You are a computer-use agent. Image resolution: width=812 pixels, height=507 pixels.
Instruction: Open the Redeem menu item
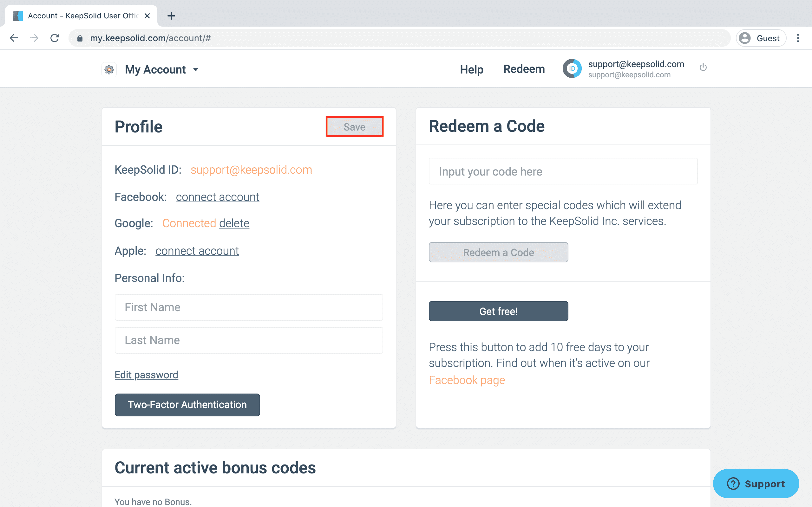click(524, 69)
